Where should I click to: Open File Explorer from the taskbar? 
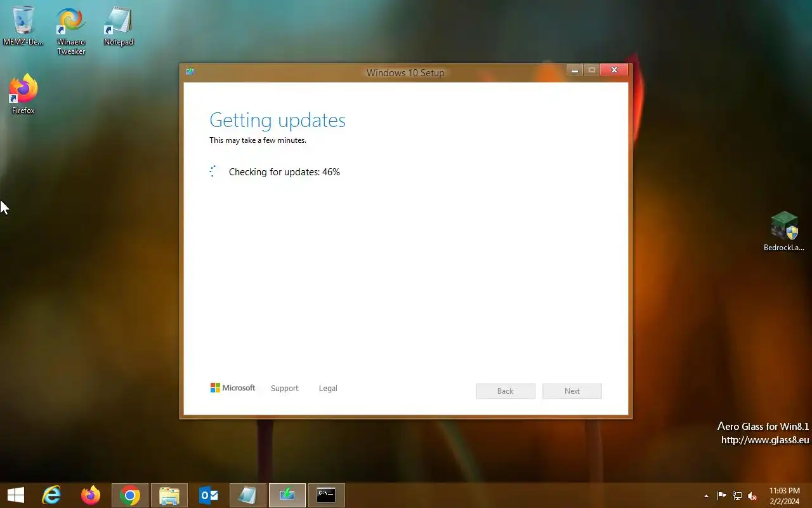tap(169, 495)
